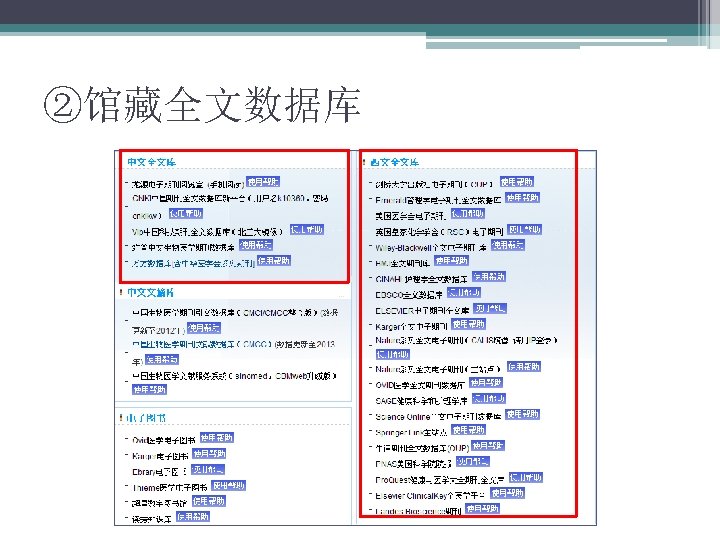720x540 pixels.
Task: Click the help button beside EBSCO
Action: 464,292
